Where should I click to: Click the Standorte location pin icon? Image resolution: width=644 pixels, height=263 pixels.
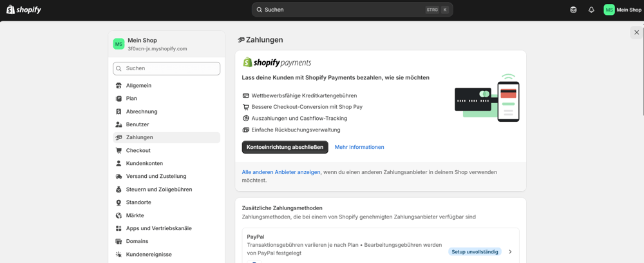pos(118,202)
